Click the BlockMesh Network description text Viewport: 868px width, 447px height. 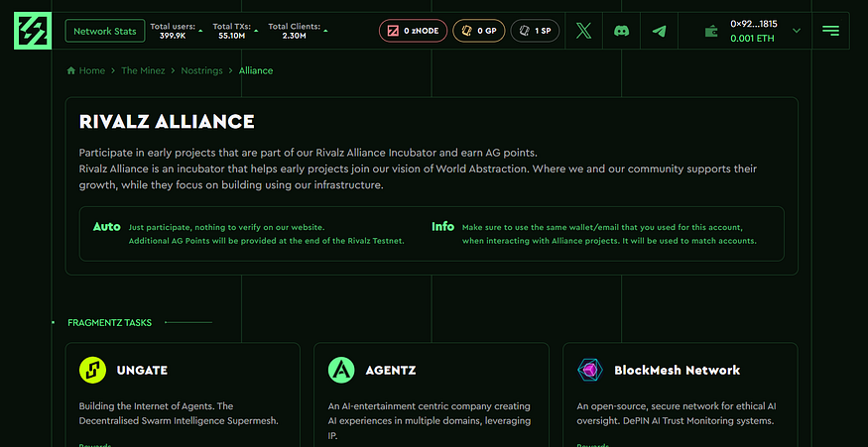(x=677, y=413)
